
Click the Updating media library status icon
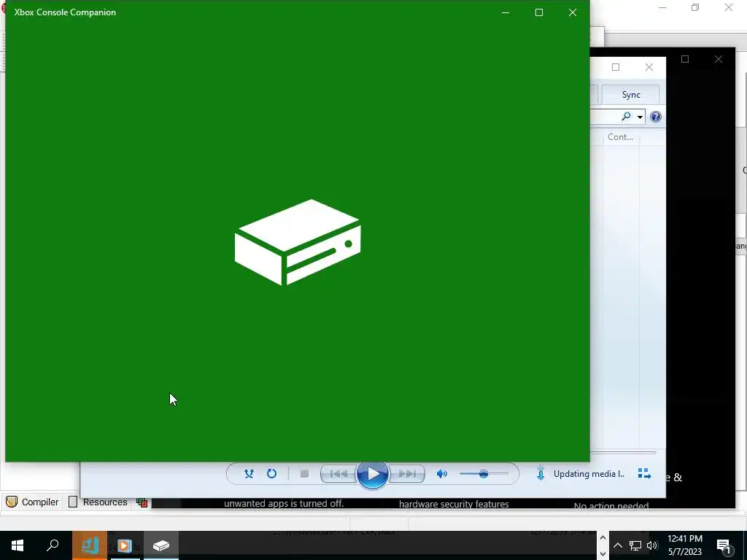[x=541, y=473]
